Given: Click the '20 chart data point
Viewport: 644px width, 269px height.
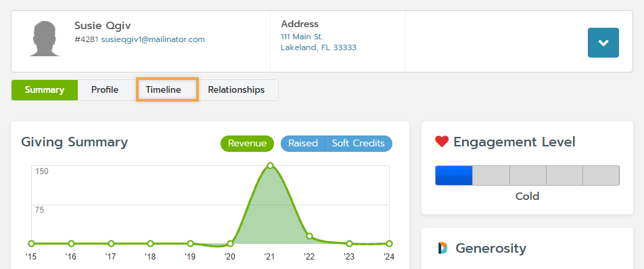Looking at the screenshot, I should click(x=230, y=243).
